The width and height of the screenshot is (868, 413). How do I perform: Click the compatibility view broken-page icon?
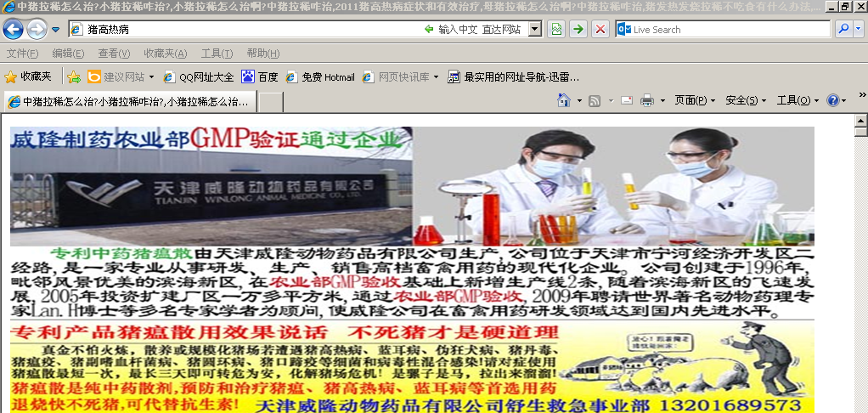coord(556,30)
